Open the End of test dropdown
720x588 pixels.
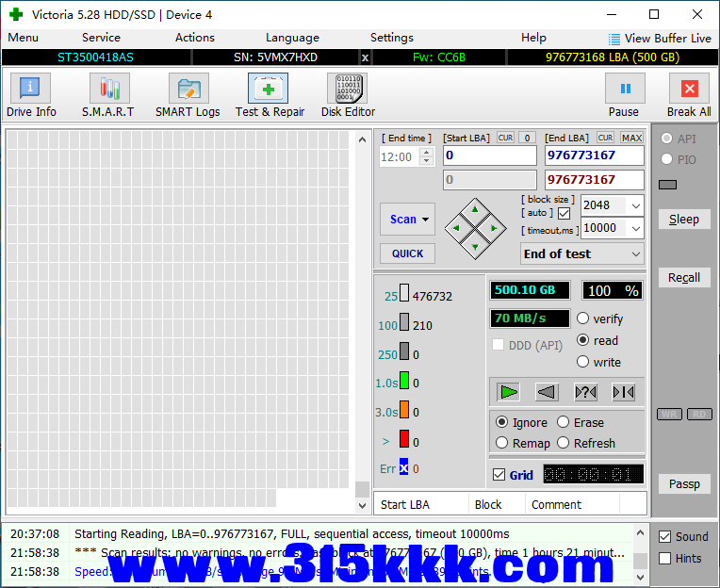635,253
